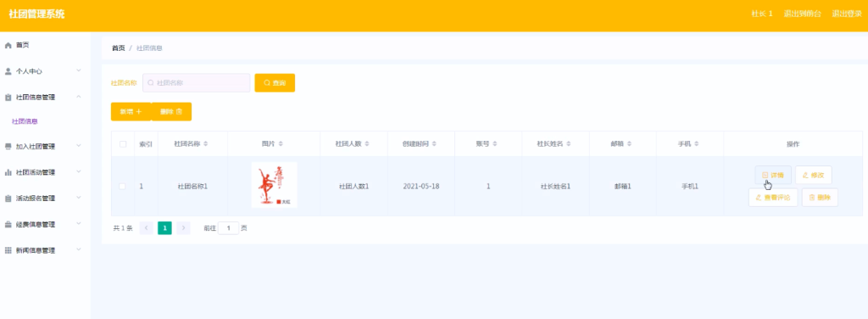Image resolution: width=868 pixels, height=319 pixels.
Task: Click the page jump number field
Action: (228, 228)
